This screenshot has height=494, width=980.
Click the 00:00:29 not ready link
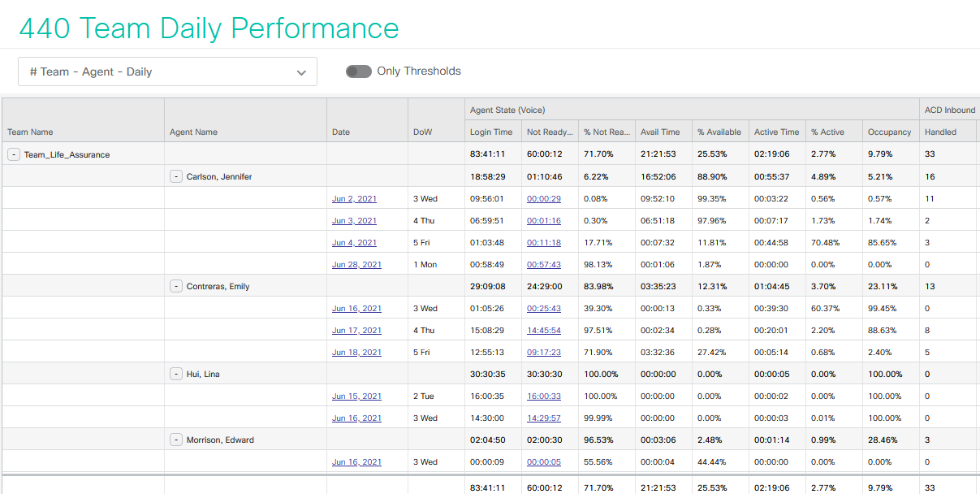[544, 198]
